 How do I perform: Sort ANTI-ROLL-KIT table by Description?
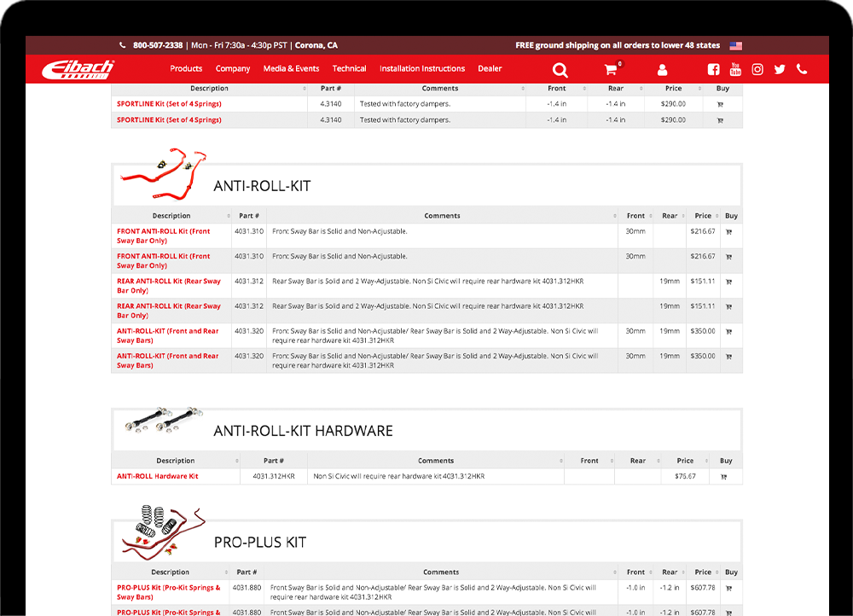click(x=171, y=216)
